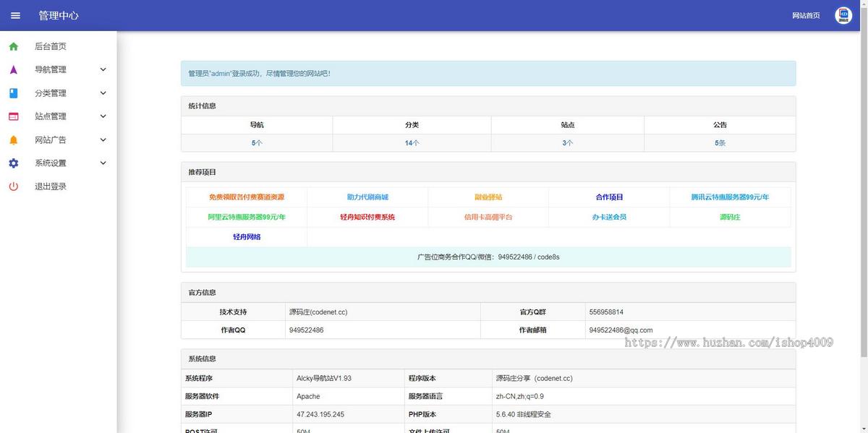868x433 pixels.
Task: Expand the 站点管理 chevron
Action: point(103,116)
